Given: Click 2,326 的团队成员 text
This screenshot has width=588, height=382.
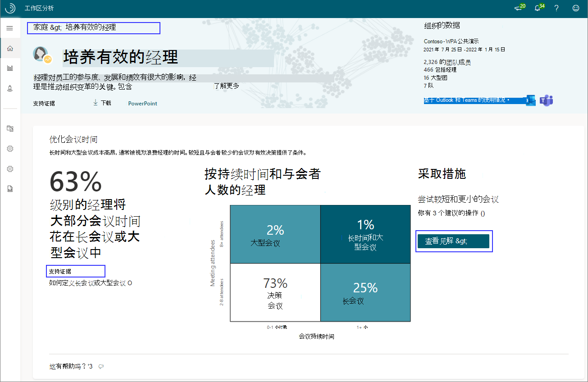Looking at the screenshot, I should coord(447,62).
